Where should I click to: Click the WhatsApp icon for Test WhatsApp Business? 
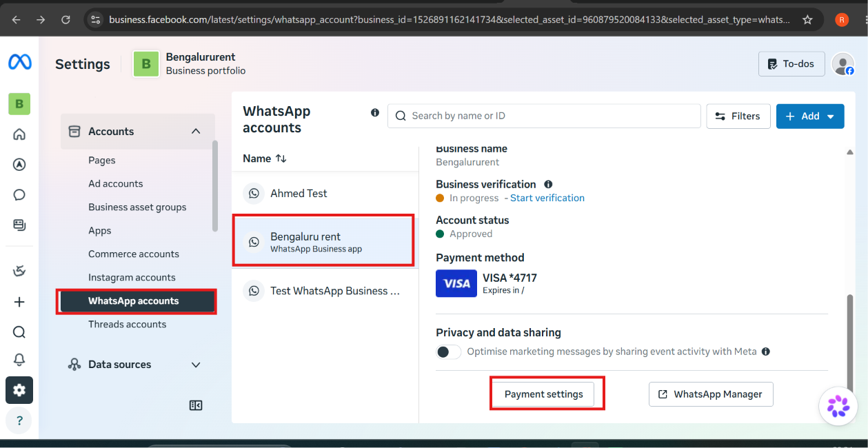click(254, 291)
